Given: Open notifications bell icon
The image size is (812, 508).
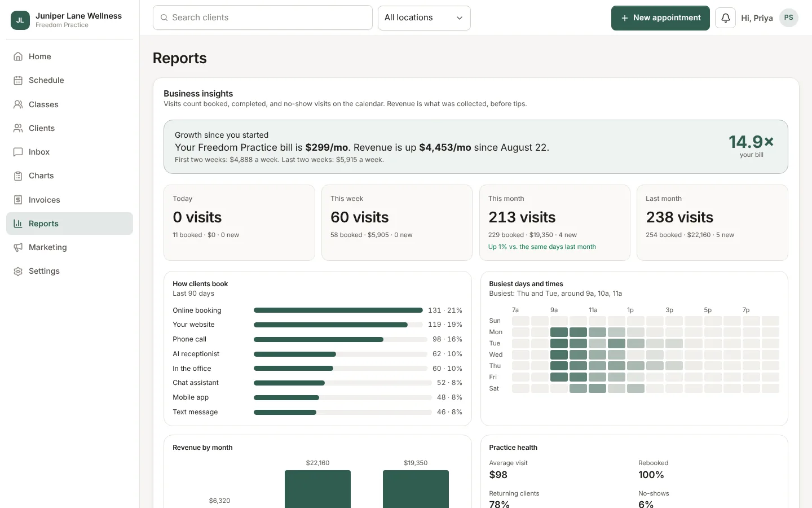Looking at the screenshot, I should [x=725, y=18].
